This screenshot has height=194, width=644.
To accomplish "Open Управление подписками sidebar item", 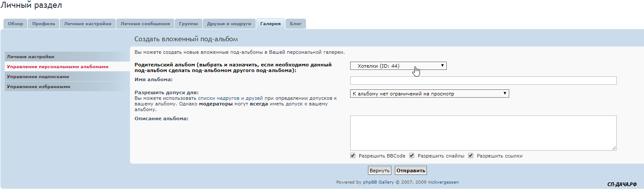I will (x=38, y=77).
